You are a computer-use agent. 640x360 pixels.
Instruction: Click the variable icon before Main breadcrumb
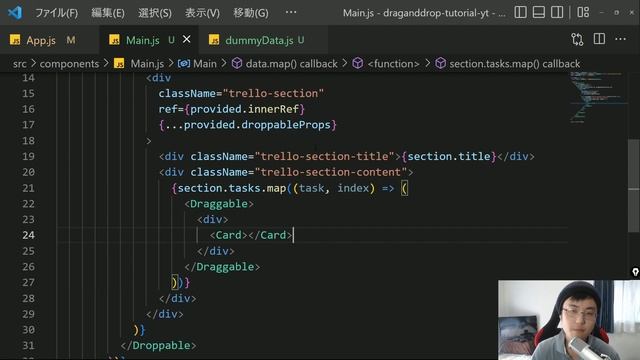pyautogui.click(x=184, y=63)
